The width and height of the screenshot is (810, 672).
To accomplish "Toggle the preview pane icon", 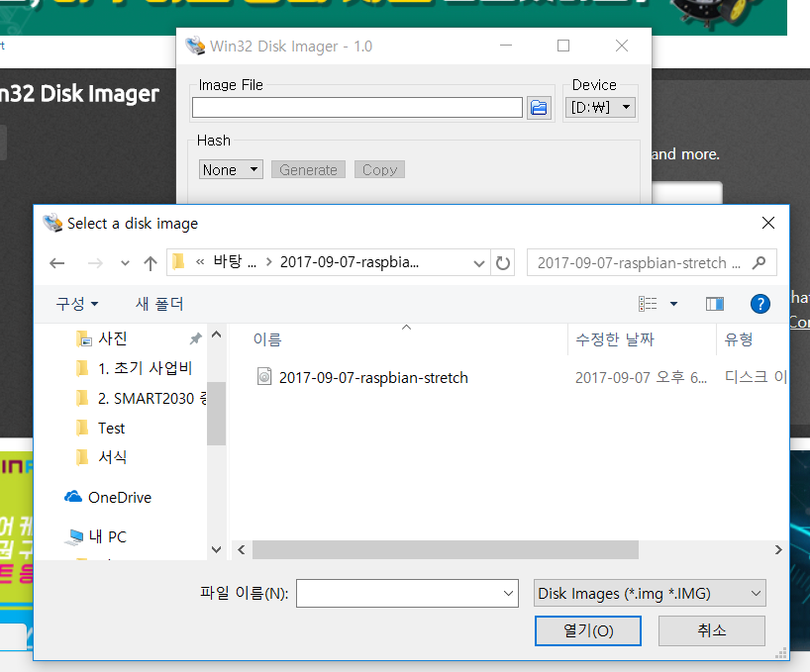I will point(714,304).
